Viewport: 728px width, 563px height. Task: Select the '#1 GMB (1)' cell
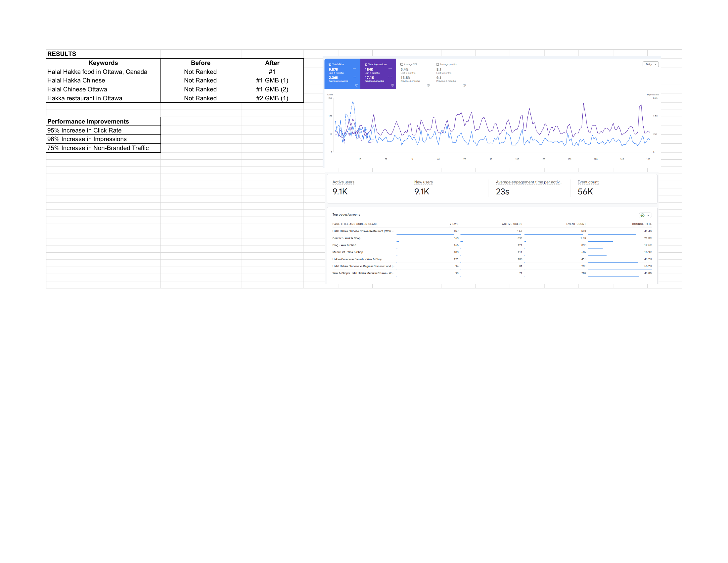click(272, 80)
